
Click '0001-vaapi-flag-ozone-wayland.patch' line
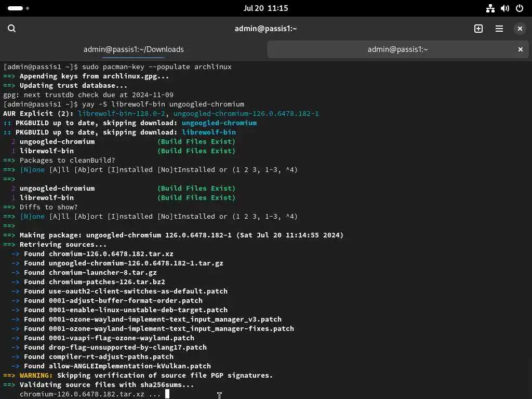tap(103, 338)
